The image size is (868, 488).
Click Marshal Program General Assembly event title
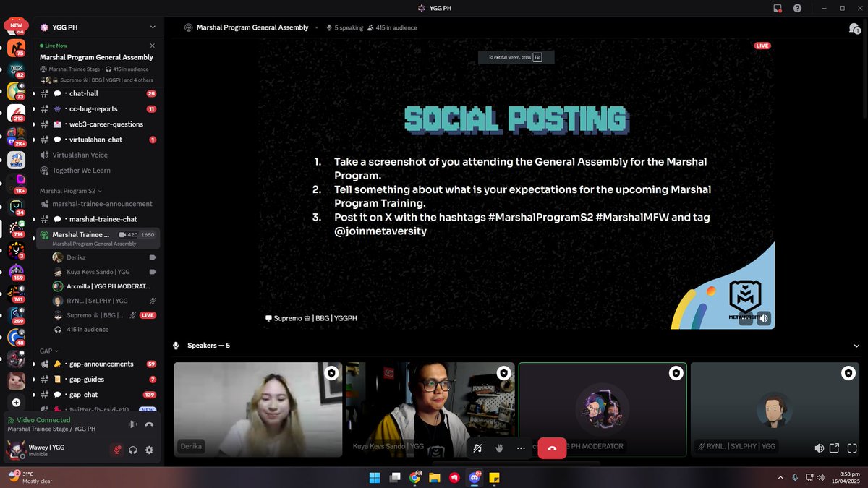tap(96, 57)
